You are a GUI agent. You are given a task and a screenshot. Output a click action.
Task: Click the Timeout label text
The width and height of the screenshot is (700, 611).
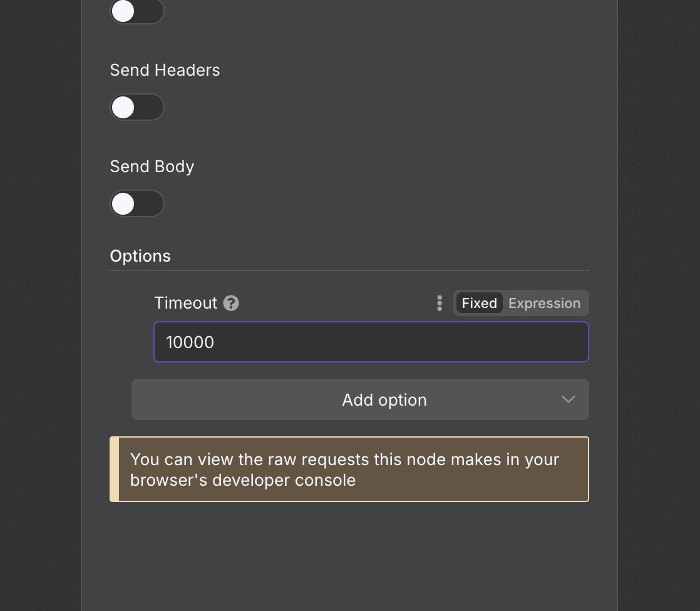click(186, 303)
